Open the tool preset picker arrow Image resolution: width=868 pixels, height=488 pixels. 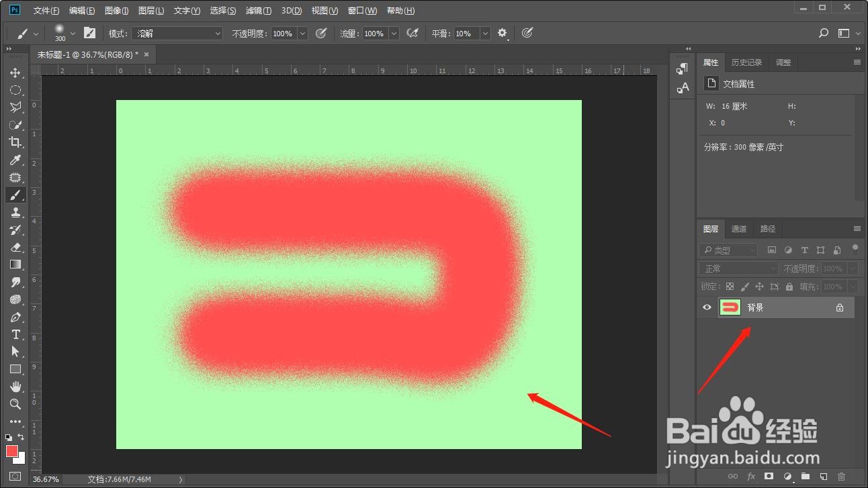(36, 33)
